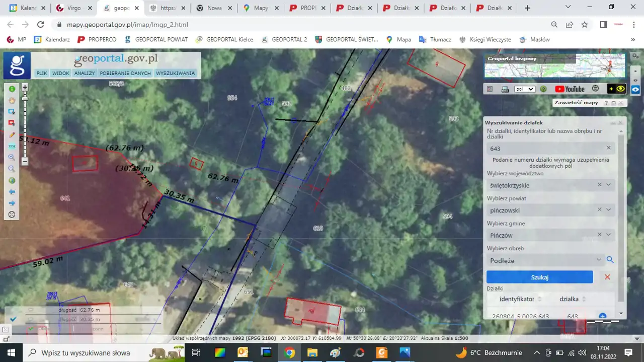Screen dimensions: 644x362
Task: Open the XYH coordinates tool
Action: (12, 147)
